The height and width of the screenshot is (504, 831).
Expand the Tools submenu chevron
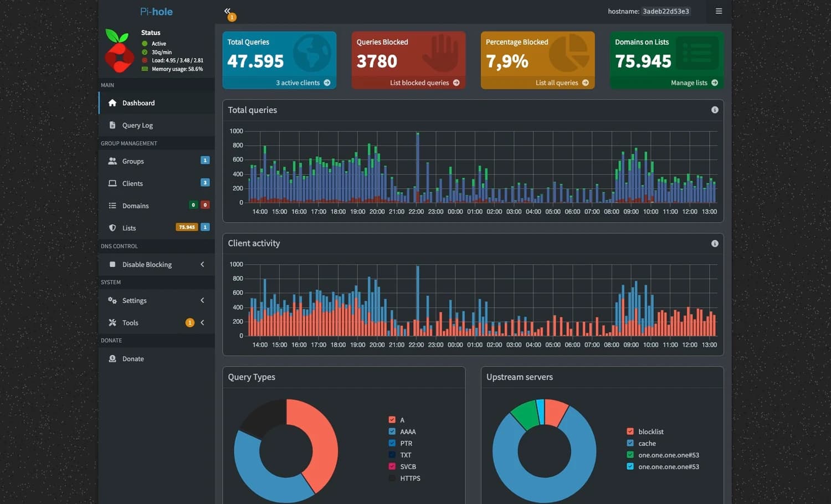202,322
